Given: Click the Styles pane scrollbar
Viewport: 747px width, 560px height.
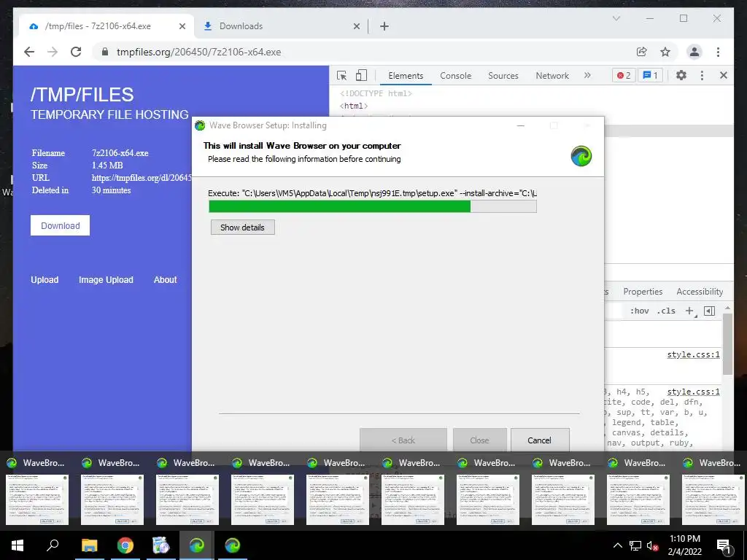Looking at the screenshot, I should tap(727, 344).
